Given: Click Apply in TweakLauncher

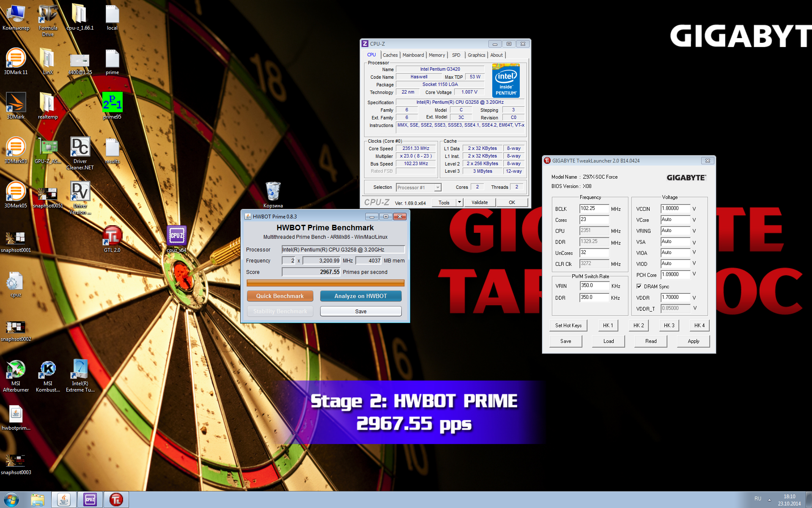Looking at the screenshot, I should (x=694, y=341).
